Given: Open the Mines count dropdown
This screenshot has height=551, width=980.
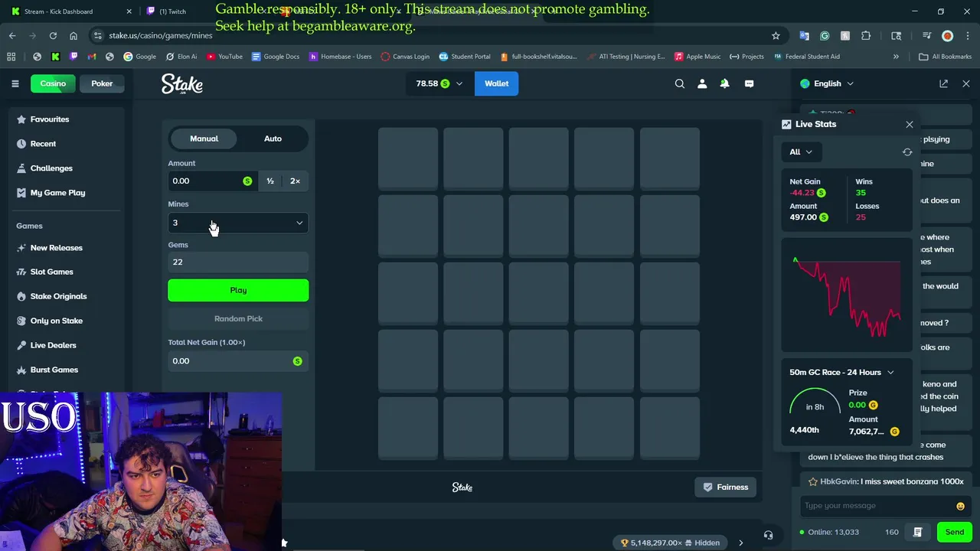Looking at the screenshot, I should click(238, 223).
